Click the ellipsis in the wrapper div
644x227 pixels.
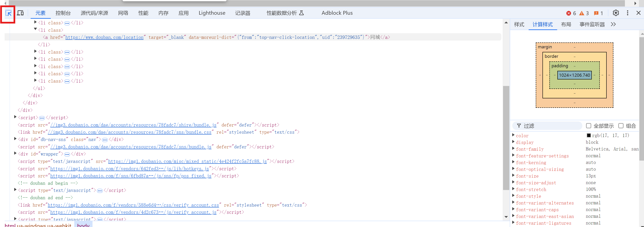(67, 154)
